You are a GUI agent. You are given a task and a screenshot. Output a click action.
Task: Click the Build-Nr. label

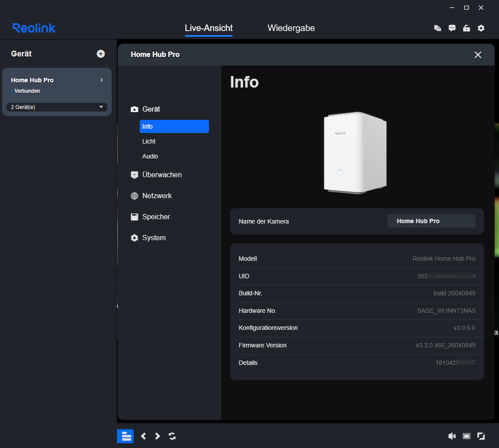click(250, 293)
